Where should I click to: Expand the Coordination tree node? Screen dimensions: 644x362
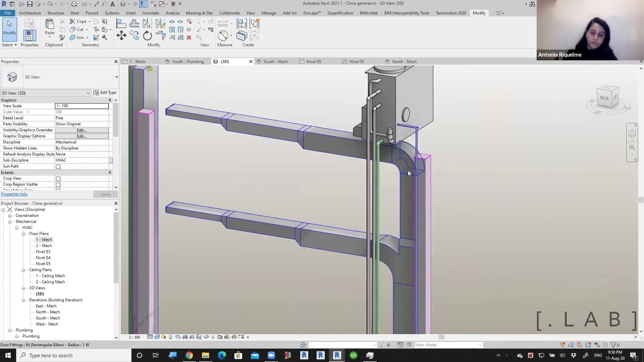coord(10,216)
